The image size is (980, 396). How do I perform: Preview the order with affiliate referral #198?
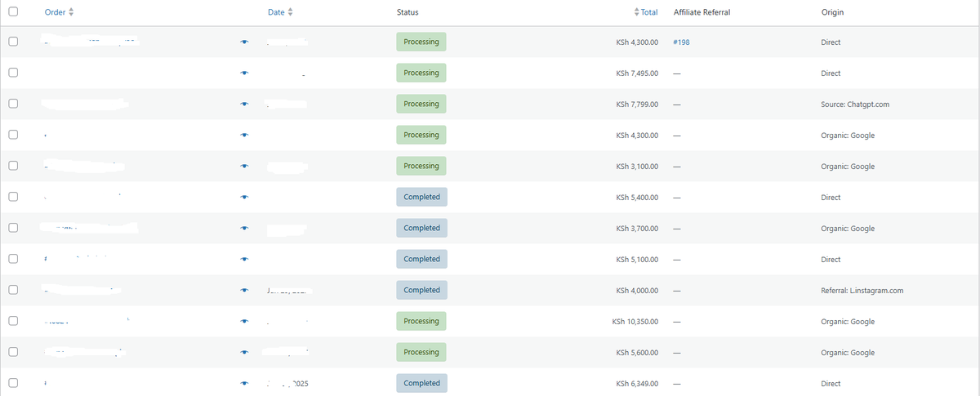(244, 42)
